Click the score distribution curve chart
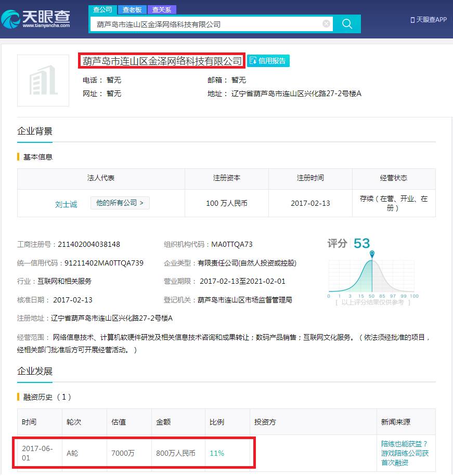The image size is (453, 476). (372, 275)
